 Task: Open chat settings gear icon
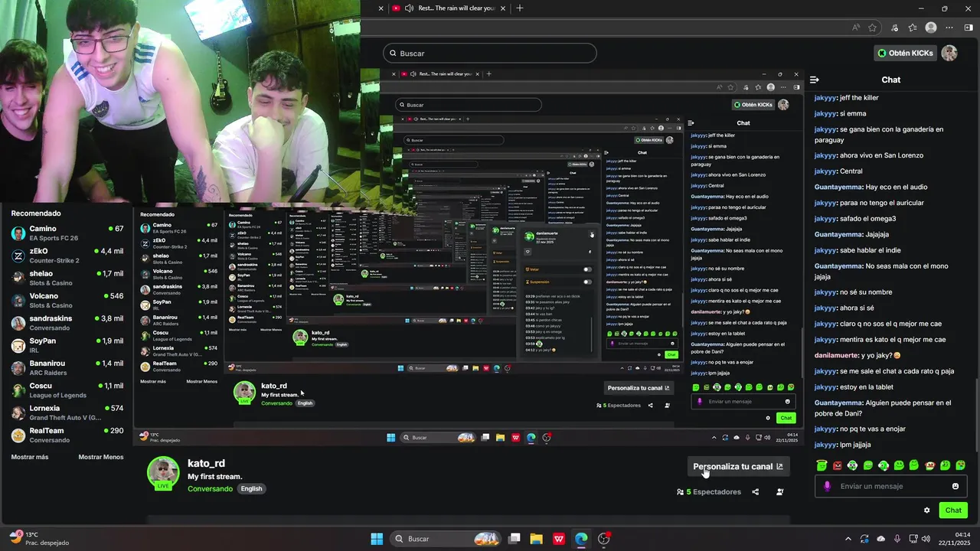pos(926,510)
